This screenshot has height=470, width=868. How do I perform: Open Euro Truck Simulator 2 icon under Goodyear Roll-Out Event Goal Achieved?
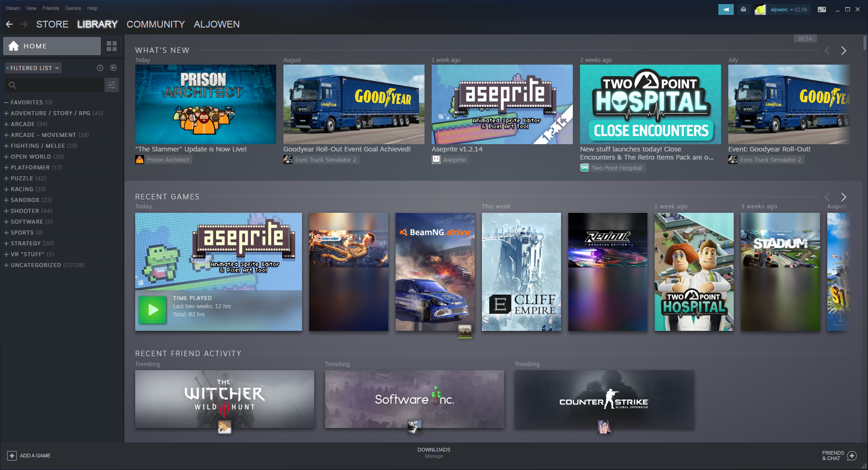pyautogui.click(x=288, y=160)
